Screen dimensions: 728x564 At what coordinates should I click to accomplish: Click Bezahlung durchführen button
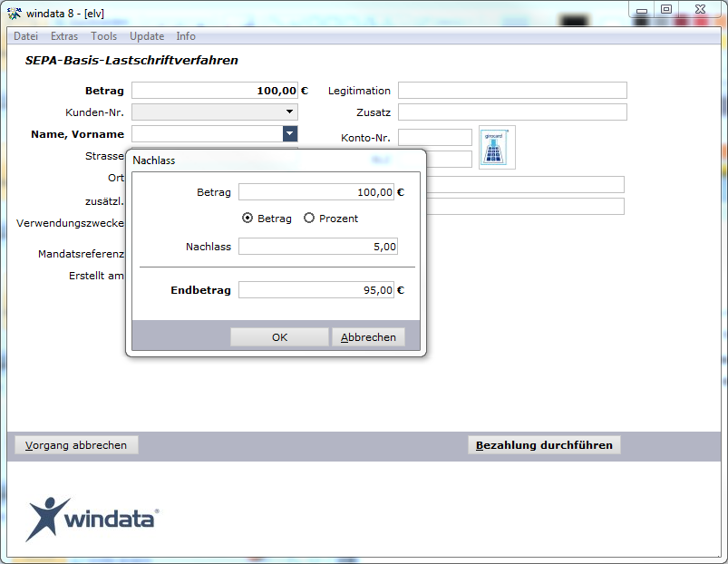[544, 445]
